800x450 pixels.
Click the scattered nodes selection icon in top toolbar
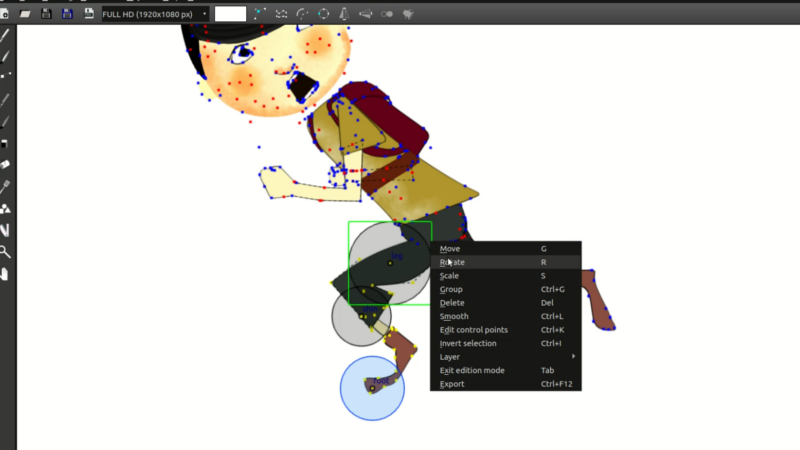(x=281, y=14)
